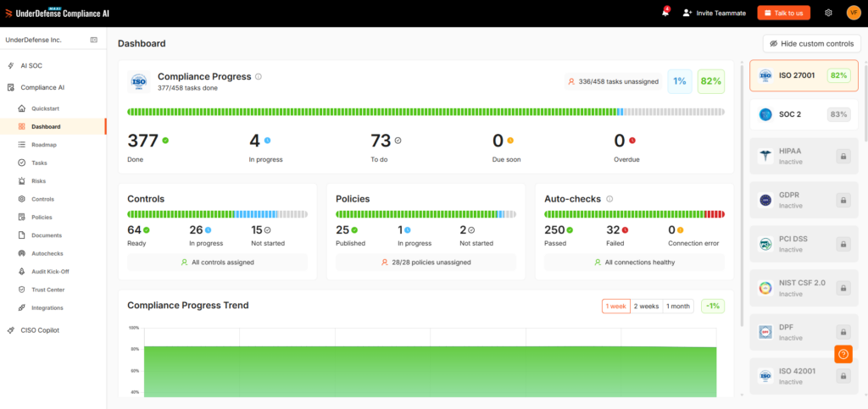
Task: Click 336/458 tasks unassigned badge
Action: coord(613,82)
